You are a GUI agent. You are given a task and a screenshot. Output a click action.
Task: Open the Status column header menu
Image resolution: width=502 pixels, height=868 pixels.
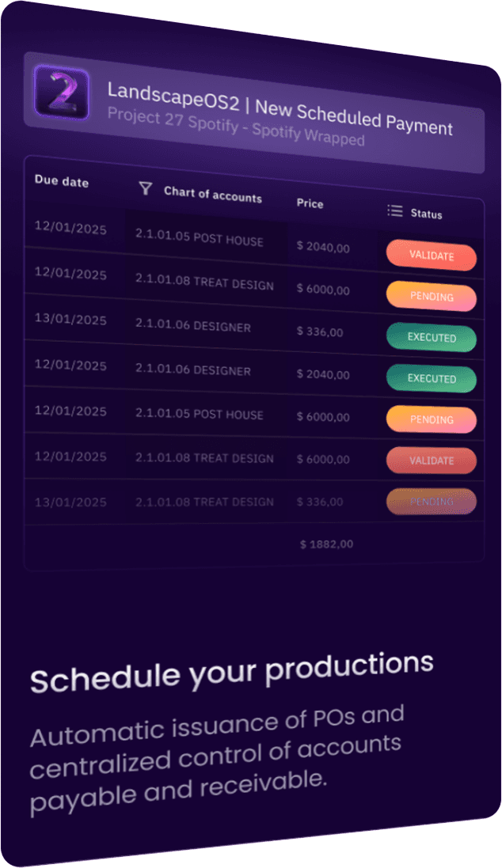[426, 214]
